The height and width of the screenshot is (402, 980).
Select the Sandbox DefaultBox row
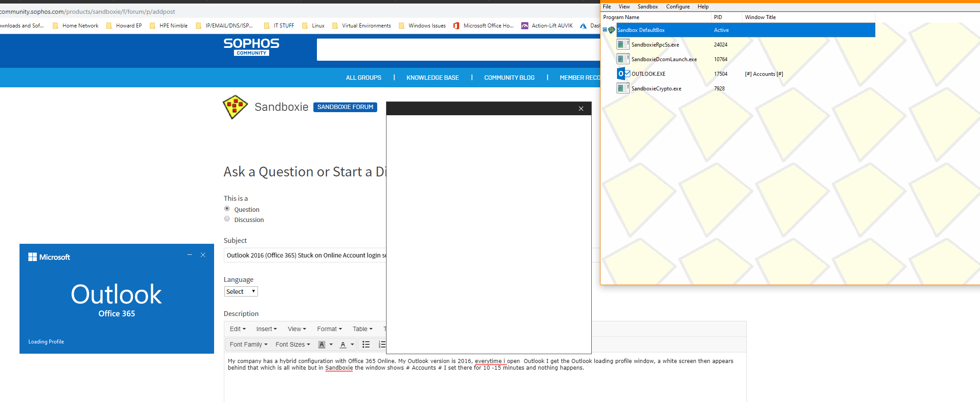(x=746, y=30)
